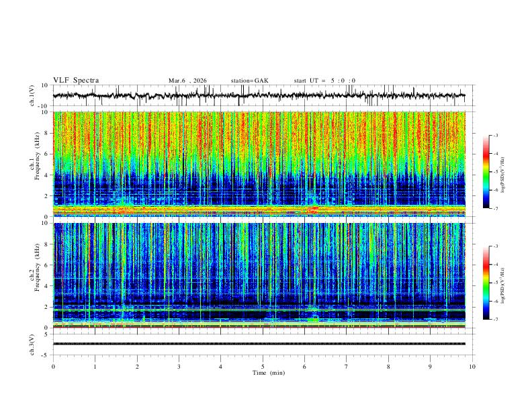Click the 'start UT = 5 :0 :0' label
This screenshot has height=411, width=532.
coord(324,81)
